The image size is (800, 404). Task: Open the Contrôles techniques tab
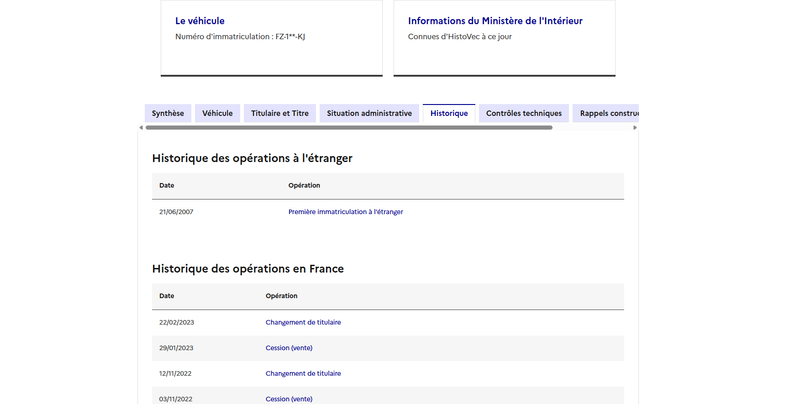tap(524, 113)
